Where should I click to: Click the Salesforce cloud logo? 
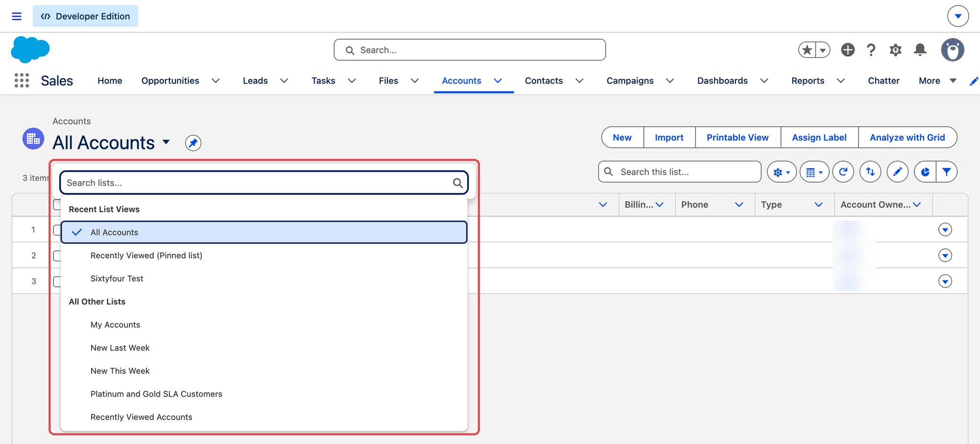click(x=30, y=49)
